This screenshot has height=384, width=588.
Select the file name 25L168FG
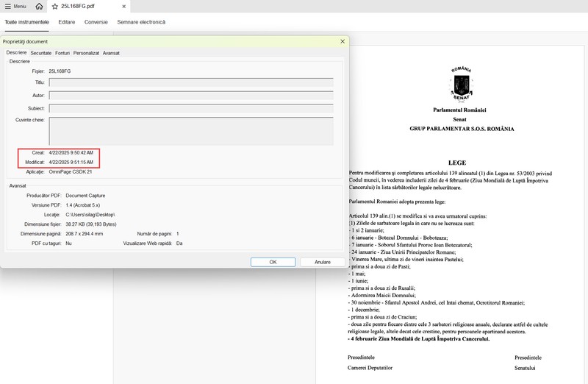(x=60, y=71)
